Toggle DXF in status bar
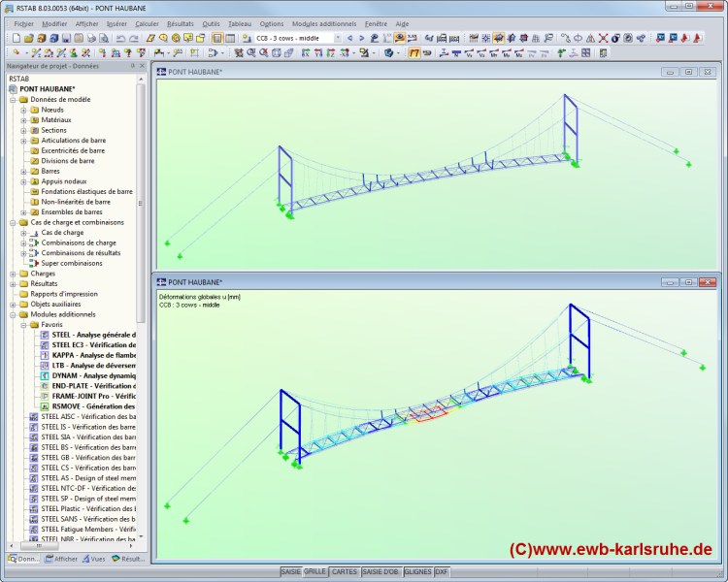The image size is (728, 582). (x=442, y=571)
